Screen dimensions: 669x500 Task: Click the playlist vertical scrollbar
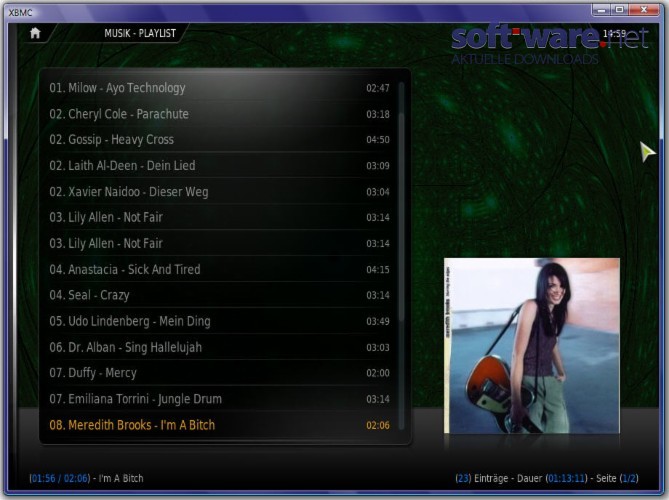(x=401, y=256)
